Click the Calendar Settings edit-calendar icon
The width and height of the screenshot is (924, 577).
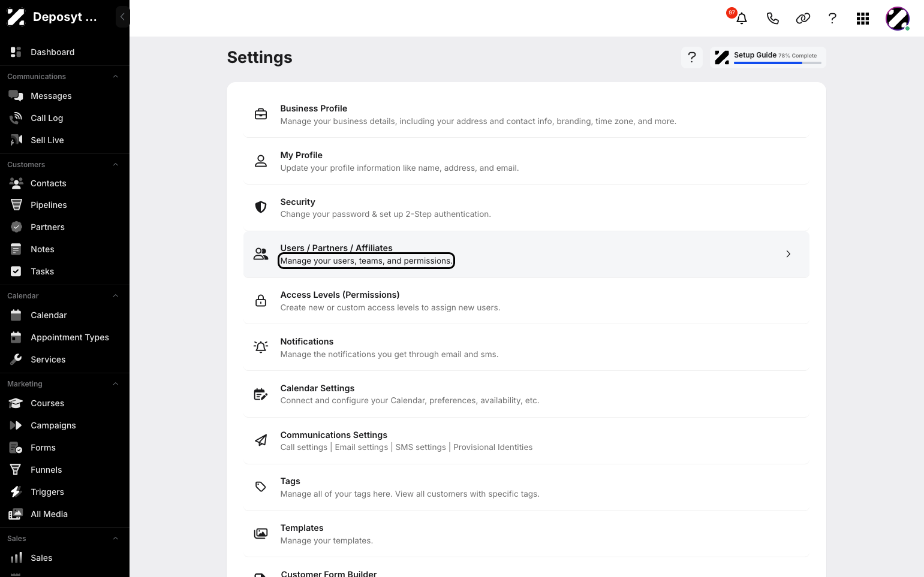[261, 394]
